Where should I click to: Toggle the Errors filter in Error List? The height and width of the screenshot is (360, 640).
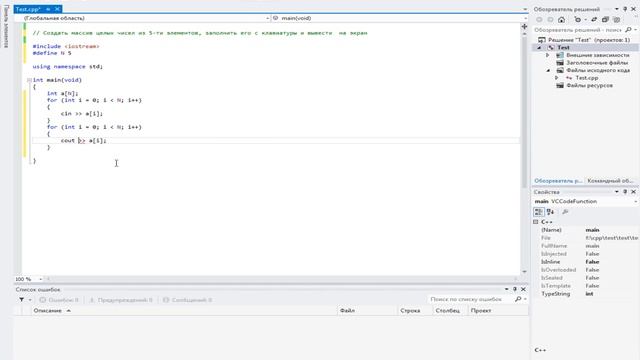tap(59, 300)
